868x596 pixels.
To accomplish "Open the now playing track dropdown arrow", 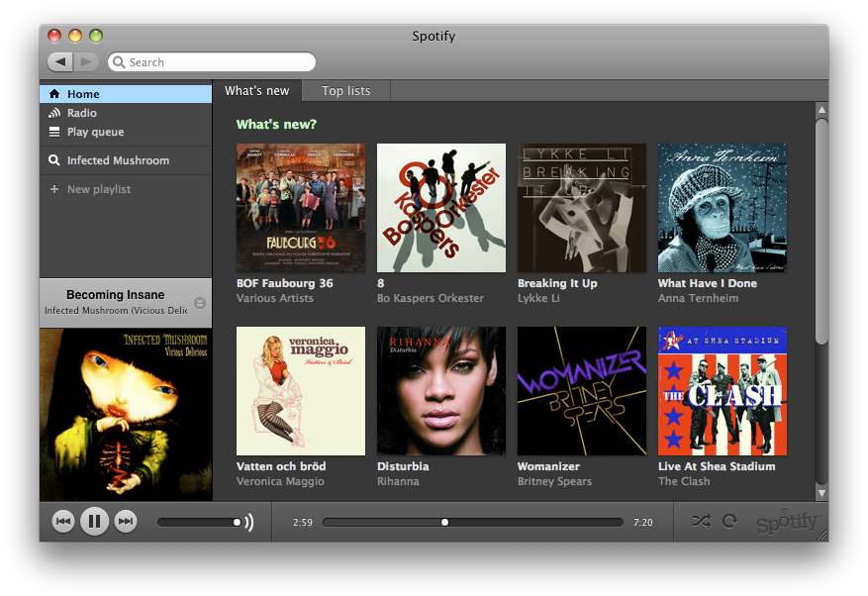I will click(x=200, y=302).
